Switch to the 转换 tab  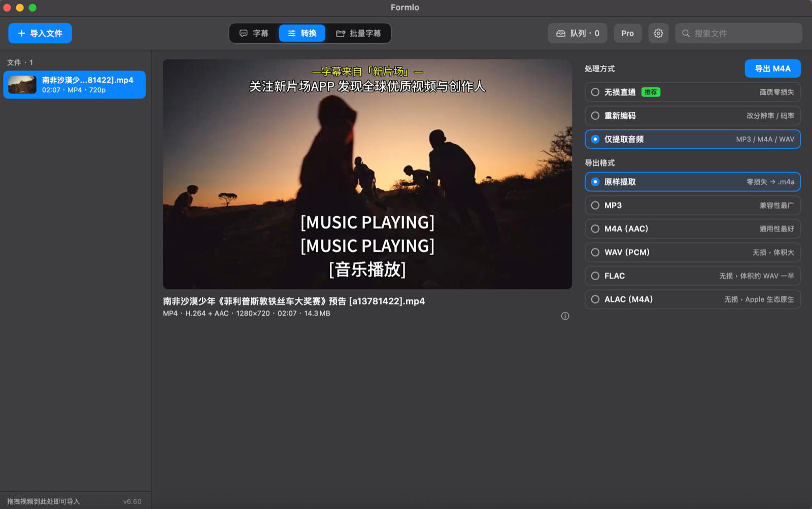pyautogui.click(x=302, y=33)
